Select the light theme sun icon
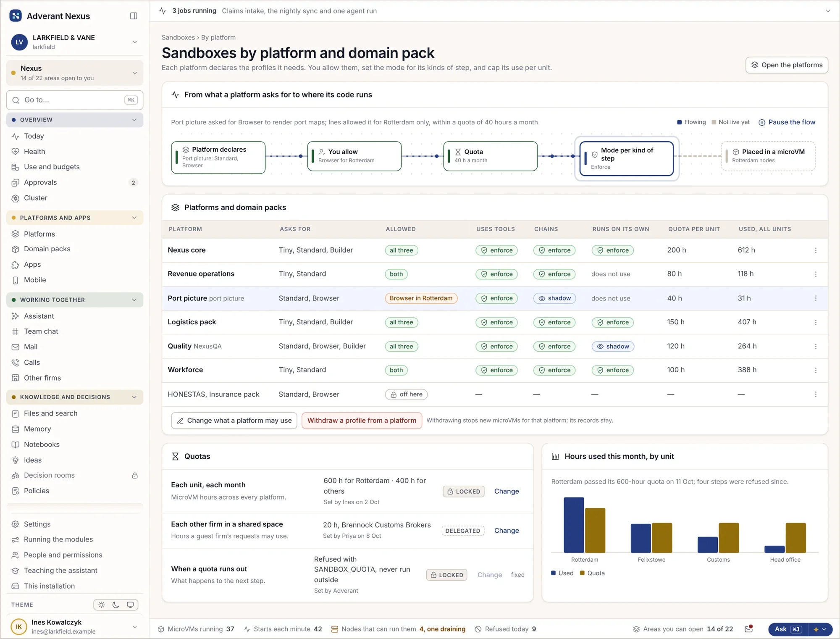 pos(101,605)
